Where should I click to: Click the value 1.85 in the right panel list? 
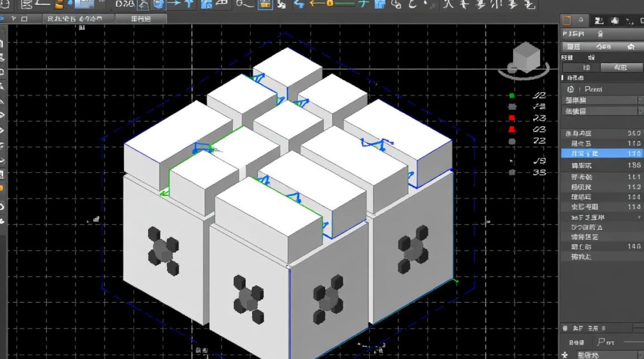[634, 165]
